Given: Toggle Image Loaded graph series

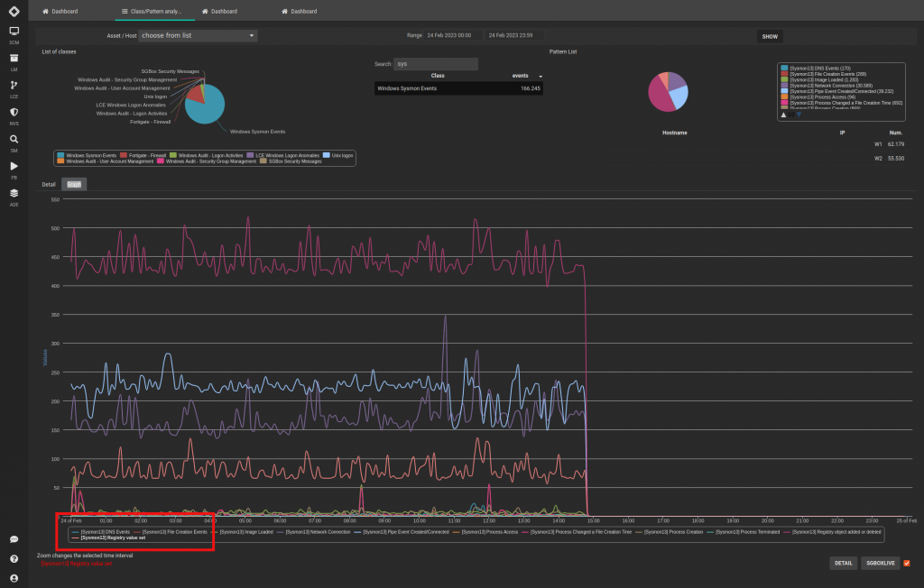Looking at the screenshot, I should (242, 532).
